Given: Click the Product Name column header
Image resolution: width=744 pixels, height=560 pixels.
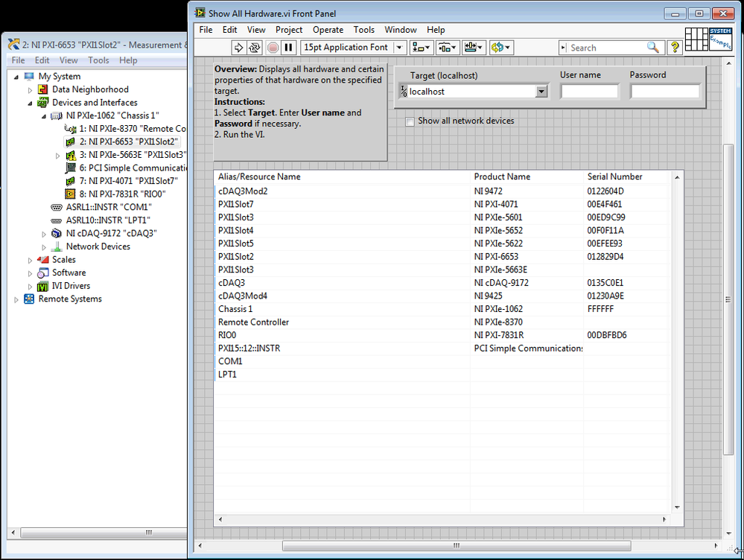Looking at the screenshot, I should [x=527, y=176].
